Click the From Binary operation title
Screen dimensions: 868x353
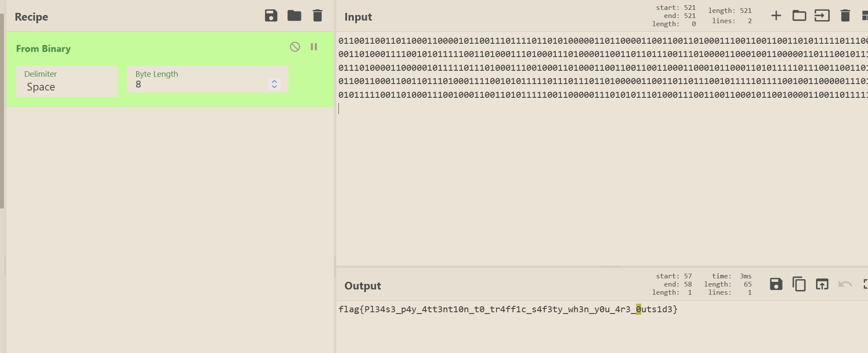[43, 49]
